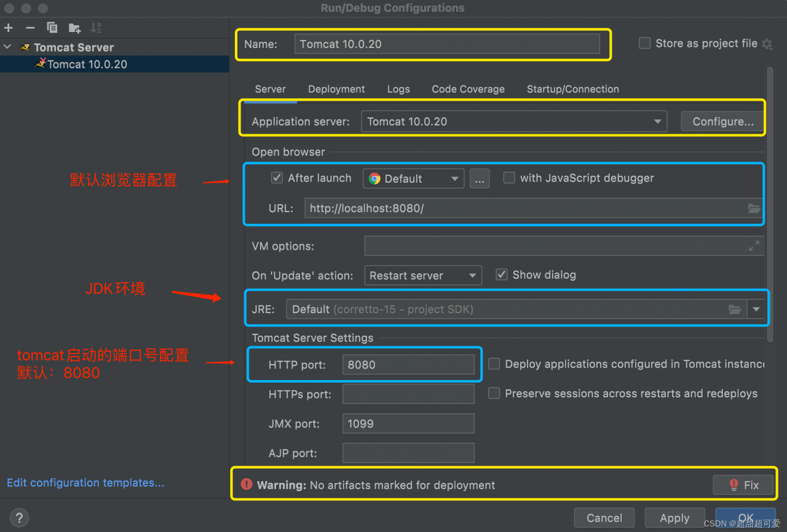Viewport: 787px width, 532px height.
Task: Switch to Startup/Connection tab
Action: coord(573,89)
